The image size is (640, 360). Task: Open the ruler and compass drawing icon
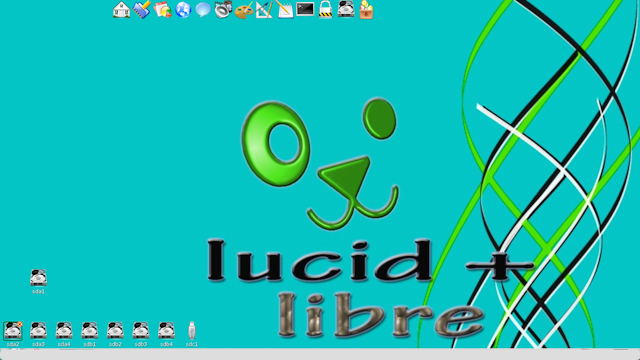point(264,9)
